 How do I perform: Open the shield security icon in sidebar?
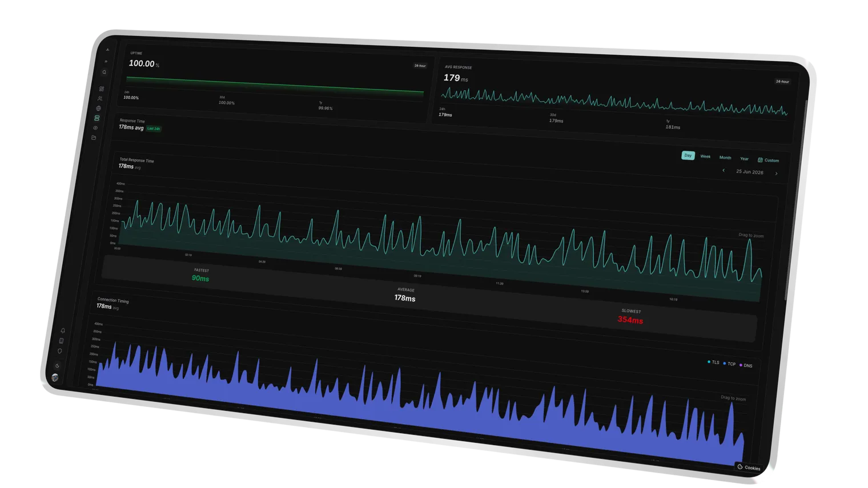(x=59, y=351)
